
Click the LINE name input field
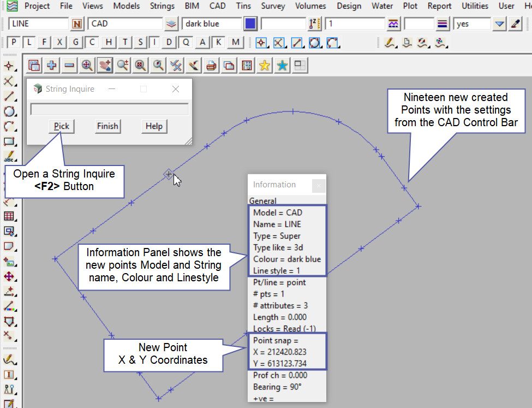38,24
